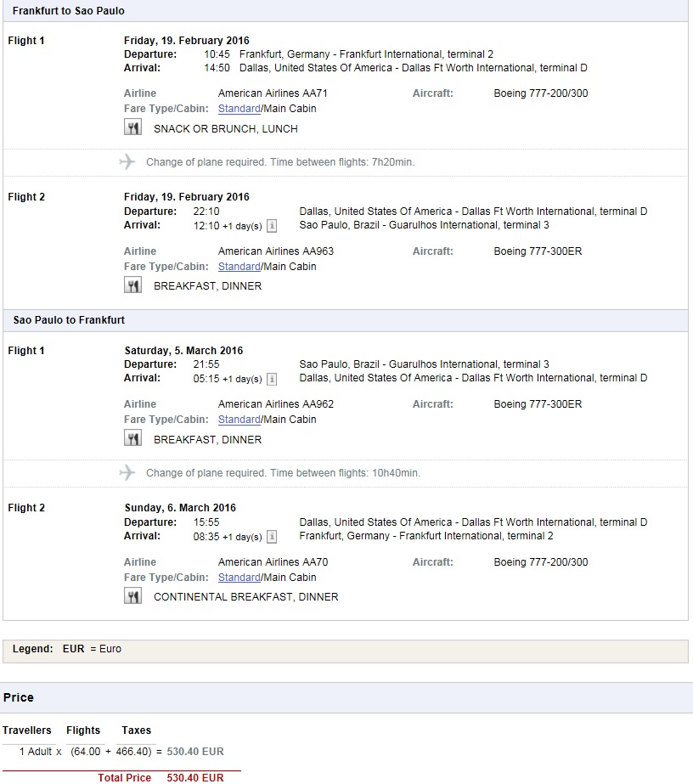Click the plane icon beside 10h40min layover

pyautogui.click(x=127, y=472)
